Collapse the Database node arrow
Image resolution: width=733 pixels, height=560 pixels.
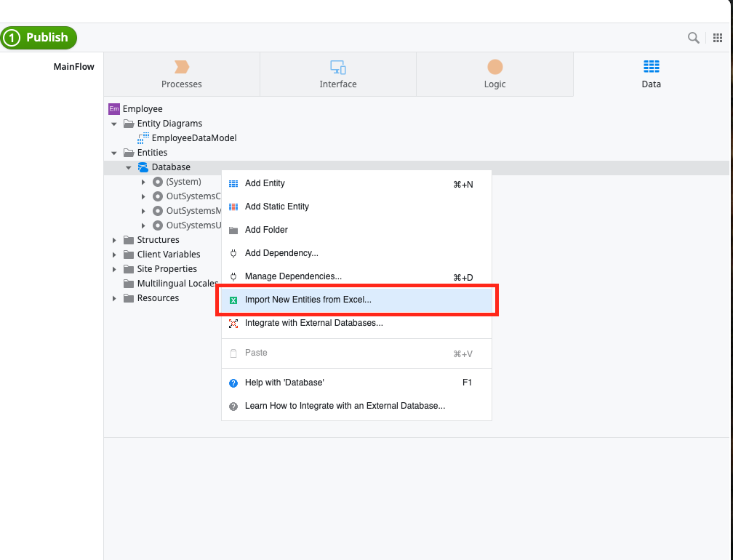(129, 167)
